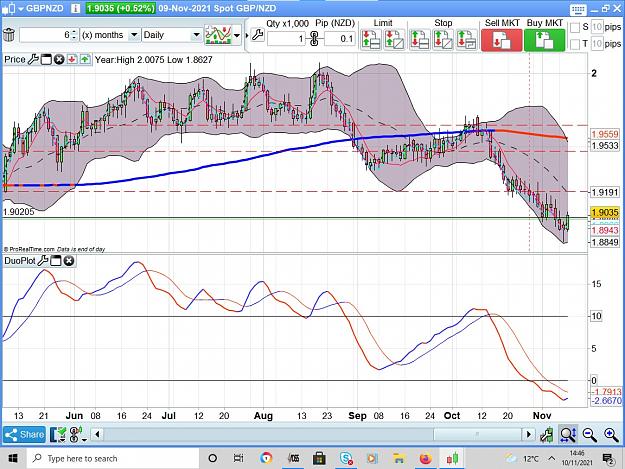Click the horizontal chart scrollbar thumb

(x=477, y=434)
